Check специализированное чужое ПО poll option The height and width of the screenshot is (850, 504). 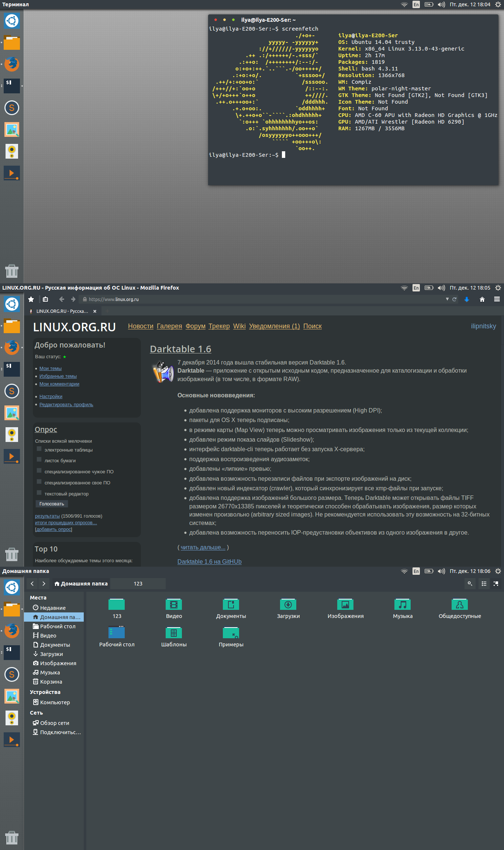click(39, 471)
